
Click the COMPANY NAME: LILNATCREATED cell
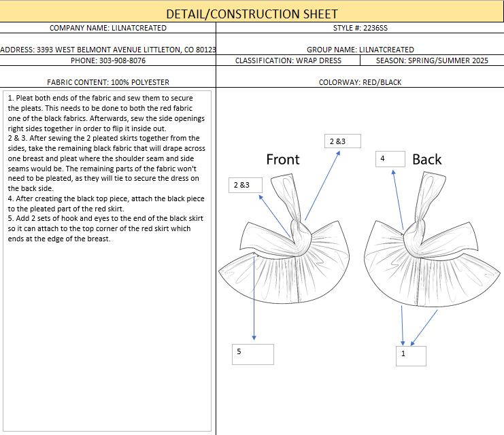pyautogui.click(x=108, y=28)
